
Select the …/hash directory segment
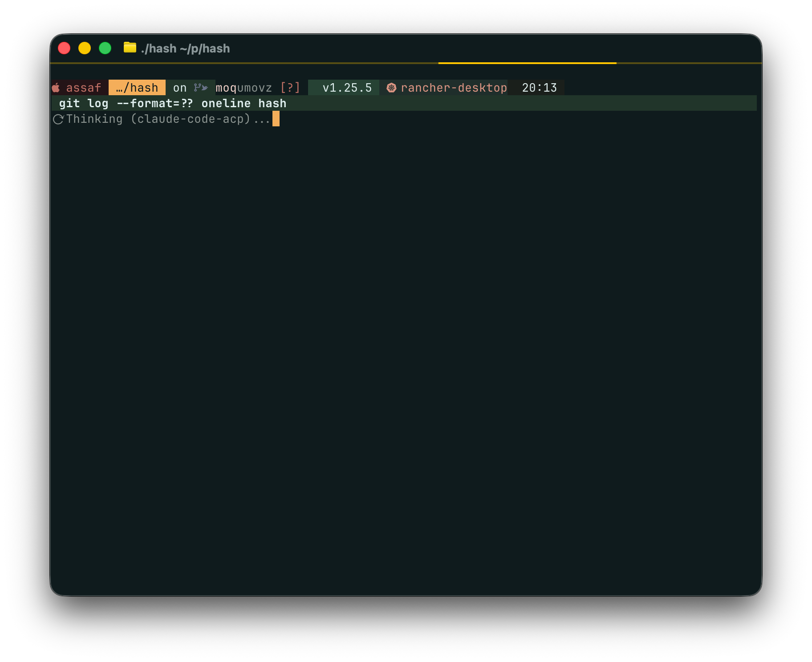coord(136,88)
